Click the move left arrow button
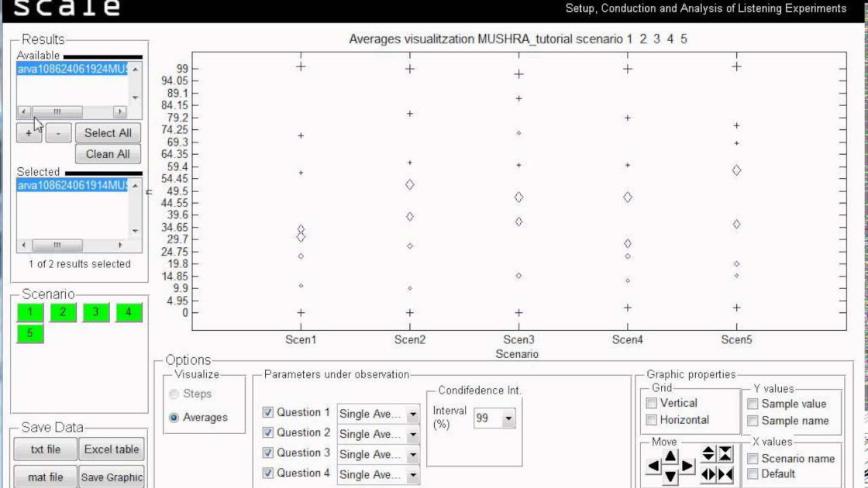868x488 pixels. tap(654, 466)
